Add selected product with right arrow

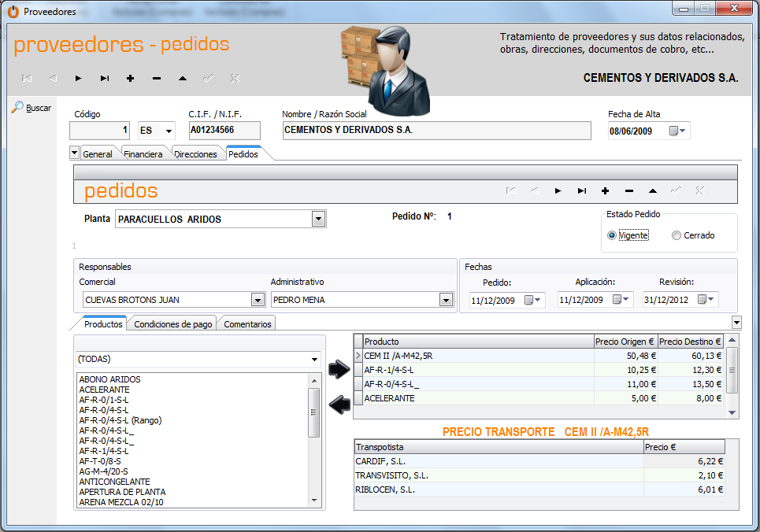pos(339,369)
